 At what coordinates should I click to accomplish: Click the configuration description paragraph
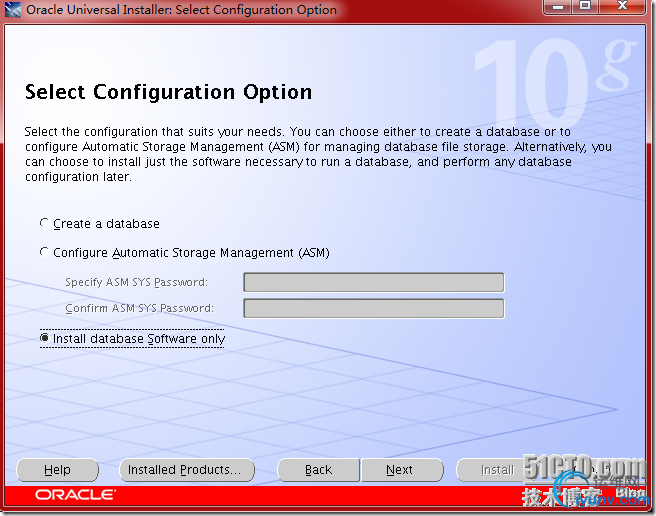[x=318, y=154]
